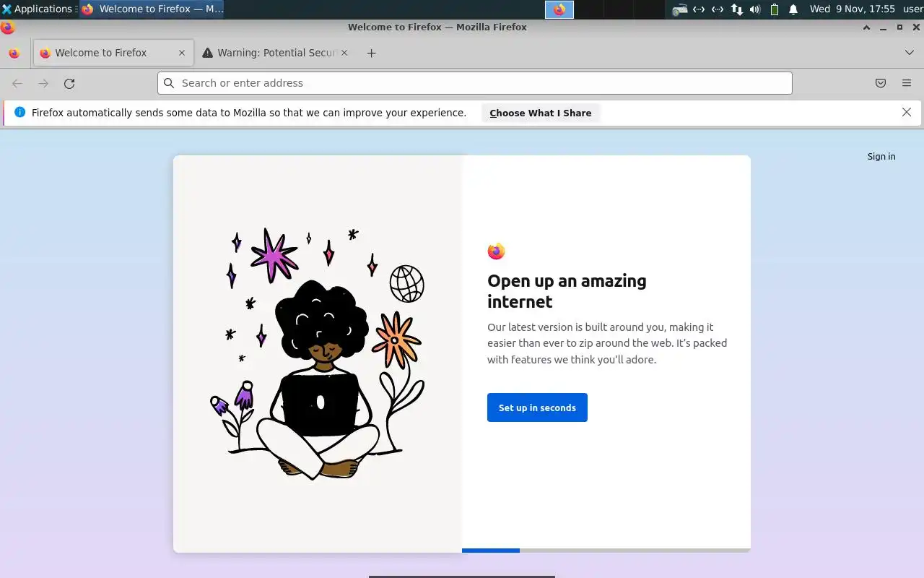Click the Firefox logo above the heading
924x578 pixels.
(496, 251)
